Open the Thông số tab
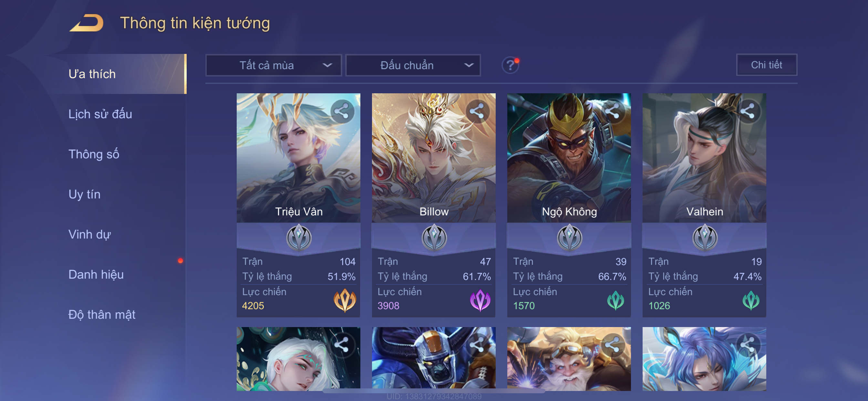 (x=94, y=154)
